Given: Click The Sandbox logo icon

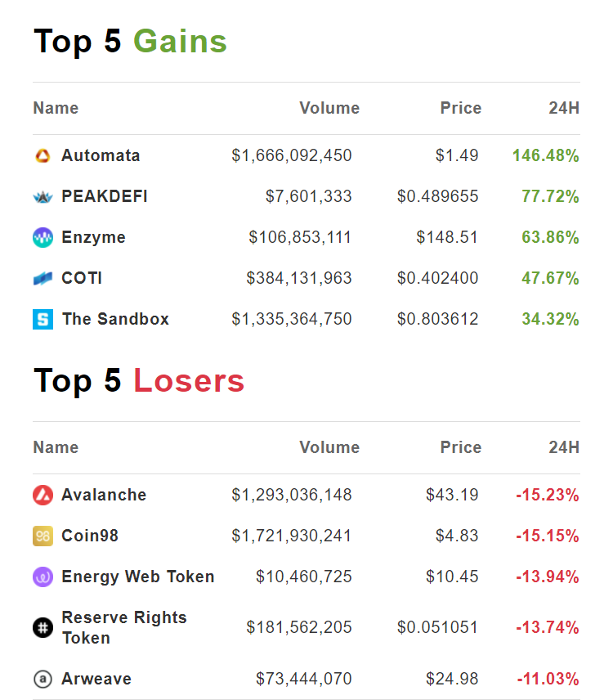Looking at the screenshot, I should [43, 320].
